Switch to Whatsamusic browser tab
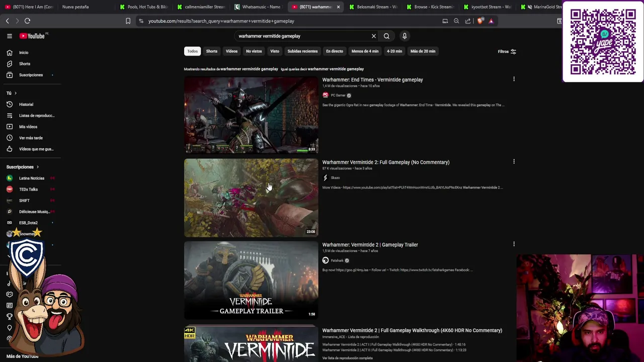 258,7
